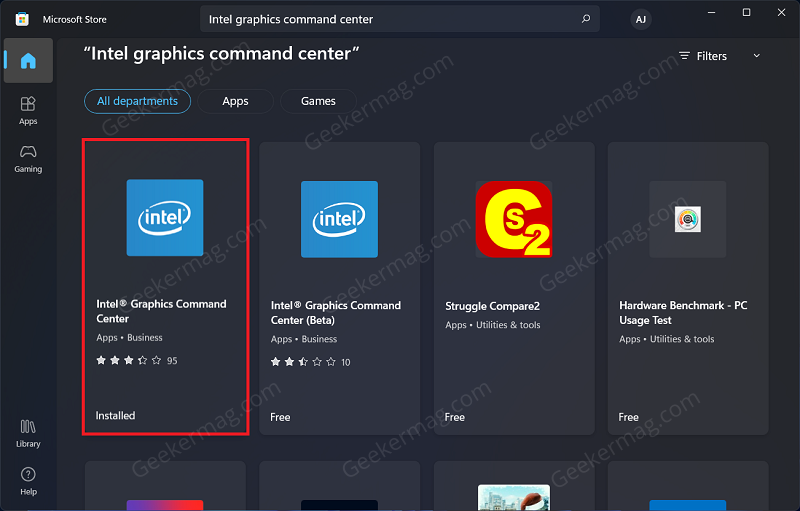Open Intel Graphics Command Center (Beta) title
The image size is (800, 511).
(x=336, y=313)
